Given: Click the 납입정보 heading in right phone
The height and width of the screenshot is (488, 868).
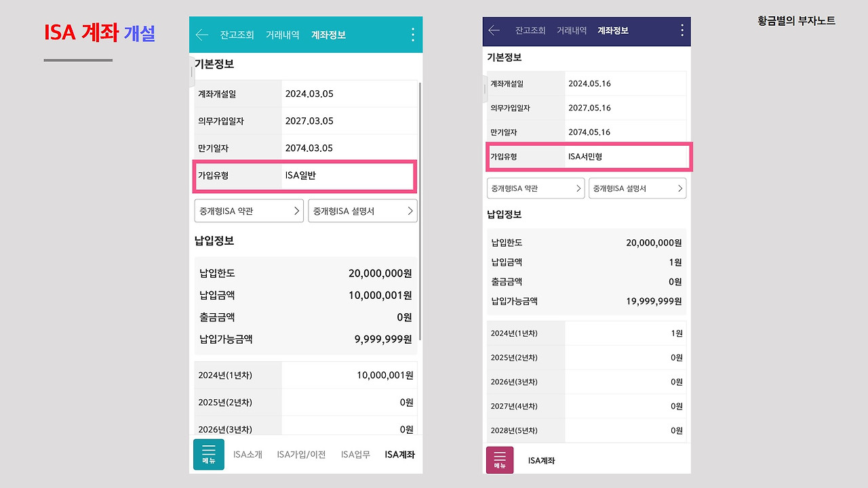Looking at the screenshot, I should [x=505, y=214].
